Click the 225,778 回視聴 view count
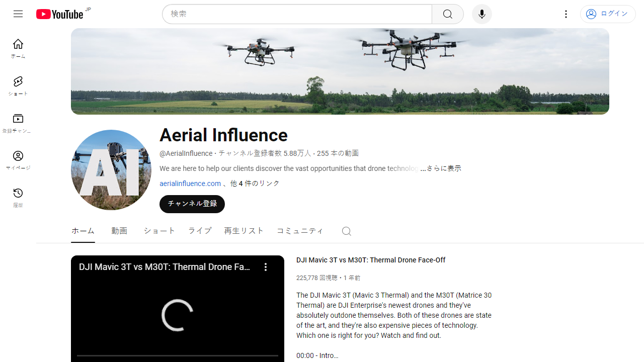 pos(317,278)
